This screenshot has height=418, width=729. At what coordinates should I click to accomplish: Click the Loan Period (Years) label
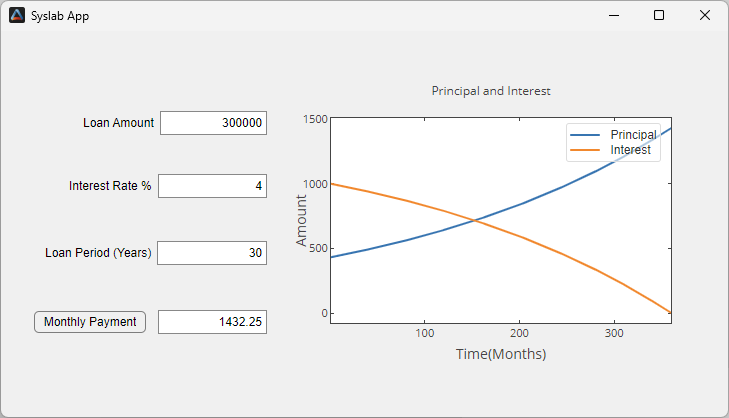pos(98,253)
